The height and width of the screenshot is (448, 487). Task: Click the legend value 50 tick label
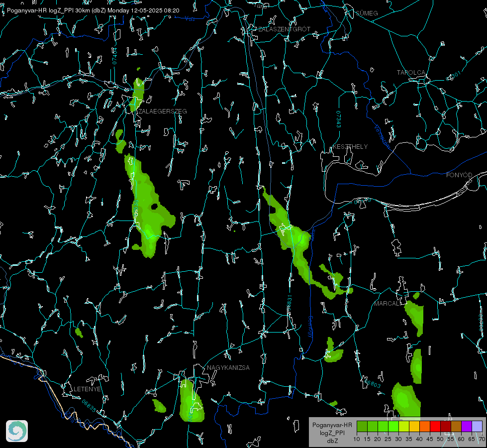[440, 439]
